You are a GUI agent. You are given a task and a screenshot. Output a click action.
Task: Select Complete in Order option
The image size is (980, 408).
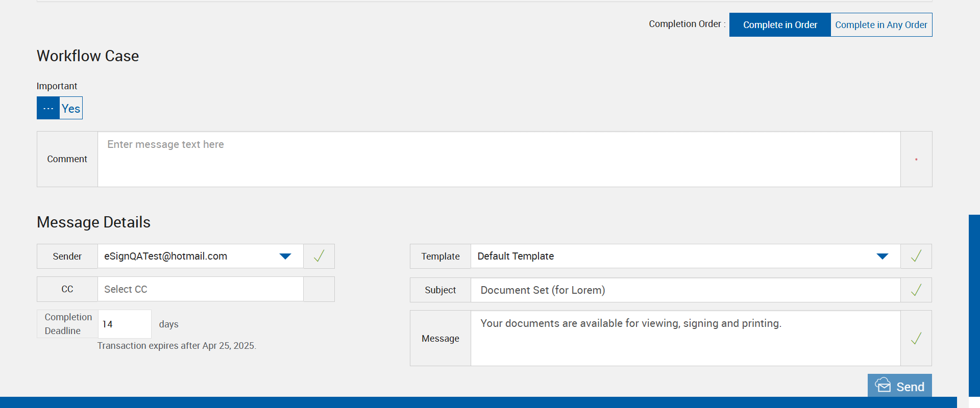(x=780, y=24)
